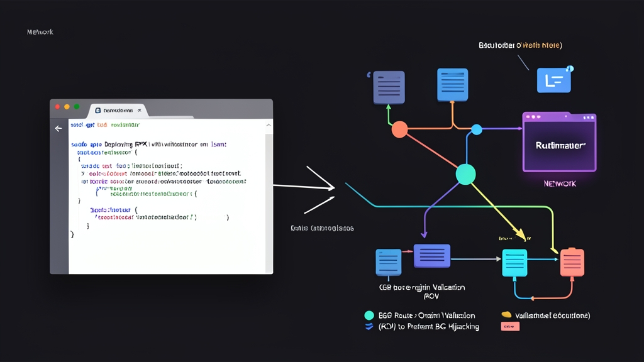The width and height of the screenshot is (644, 362).
Task: Select the dark navy document icon at top
Action: click(389, 87)
